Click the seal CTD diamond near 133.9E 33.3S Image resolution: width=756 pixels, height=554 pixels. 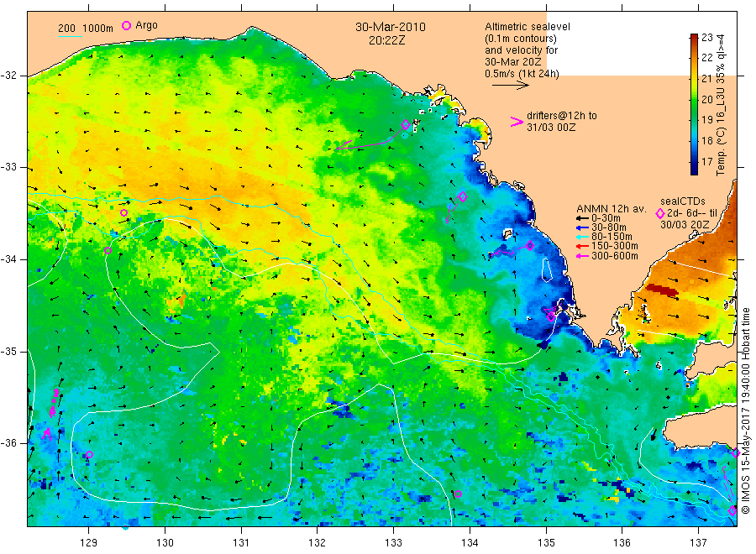point(463,196)
